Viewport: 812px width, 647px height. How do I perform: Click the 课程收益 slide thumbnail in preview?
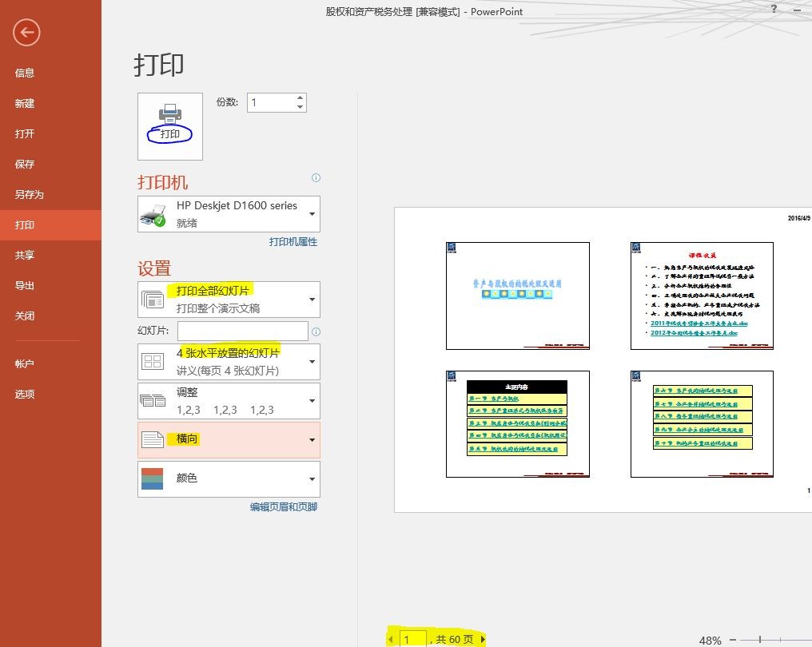pos(702,296)
